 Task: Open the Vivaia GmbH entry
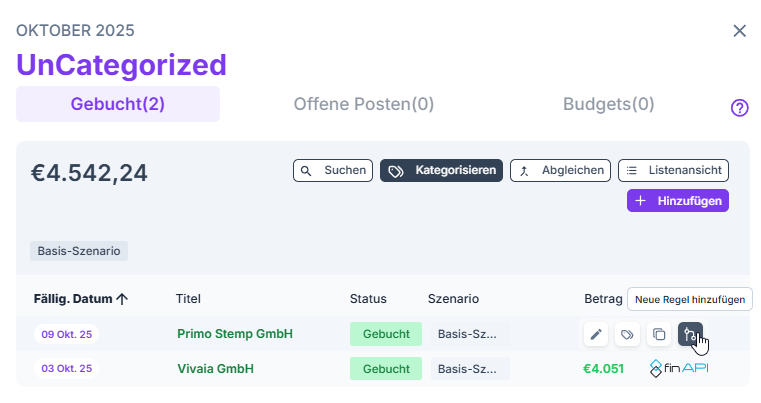pos(215,369)
